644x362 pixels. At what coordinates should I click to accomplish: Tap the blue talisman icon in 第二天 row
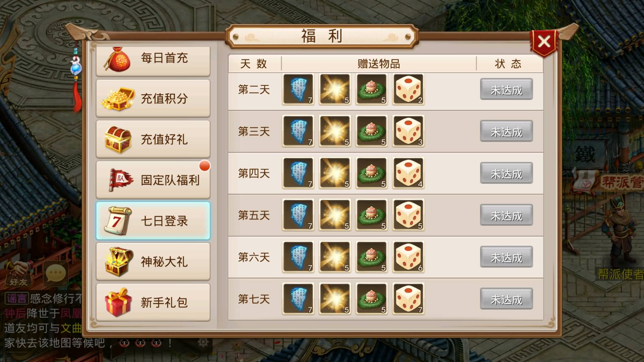coord(298,89)
